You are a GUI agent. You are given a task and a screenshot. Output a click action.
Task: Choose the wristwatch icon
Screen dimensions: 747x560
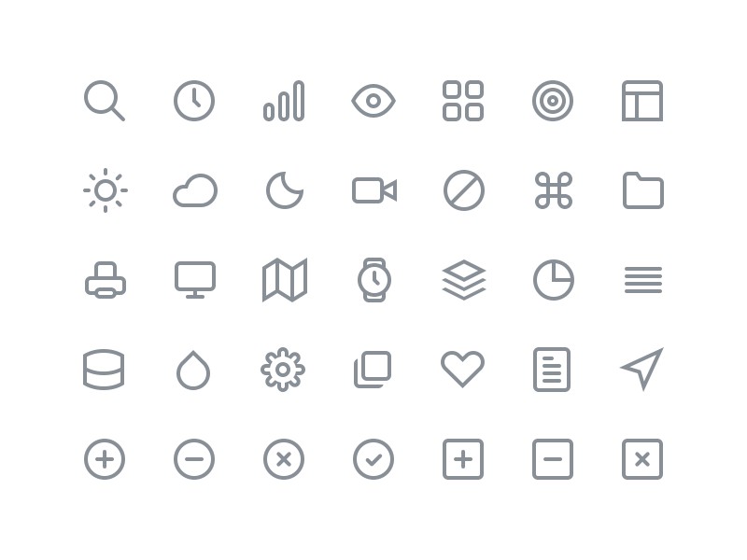[374, 280]
